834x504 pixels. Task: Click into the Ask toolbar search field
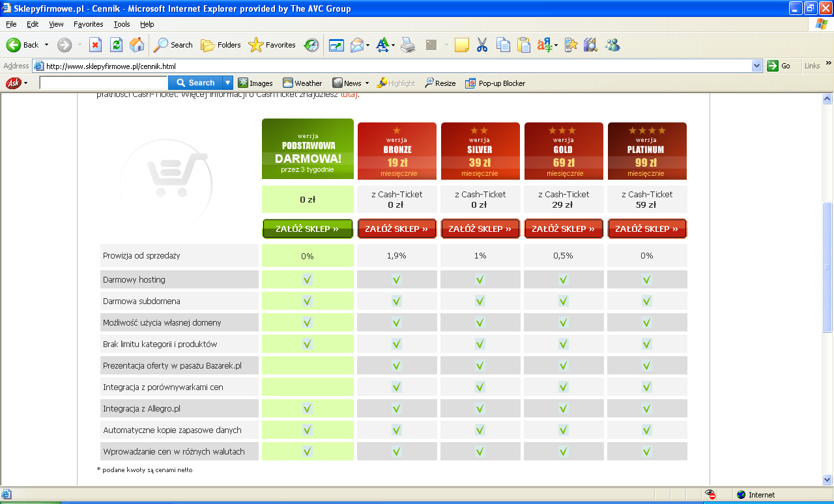(x=103, y=83)
